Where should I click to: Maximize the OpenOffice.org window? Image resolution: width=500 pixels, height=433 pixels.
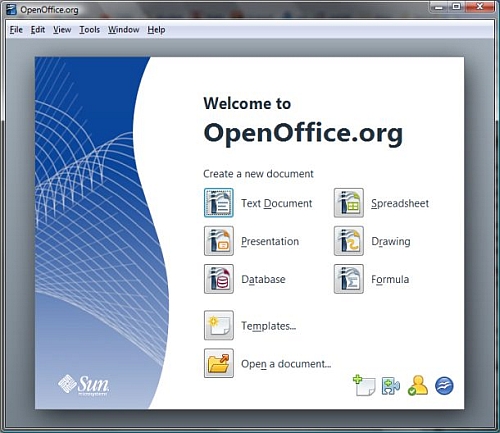(457, 7)
